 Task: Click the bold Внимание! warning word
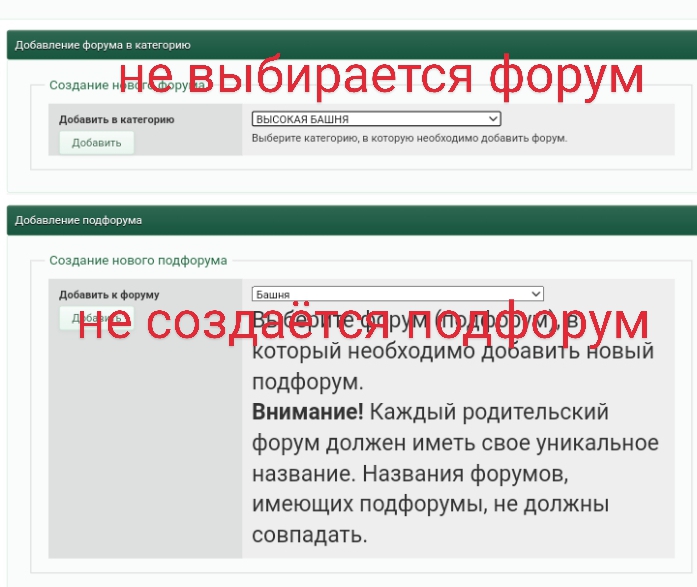point(307,413)
